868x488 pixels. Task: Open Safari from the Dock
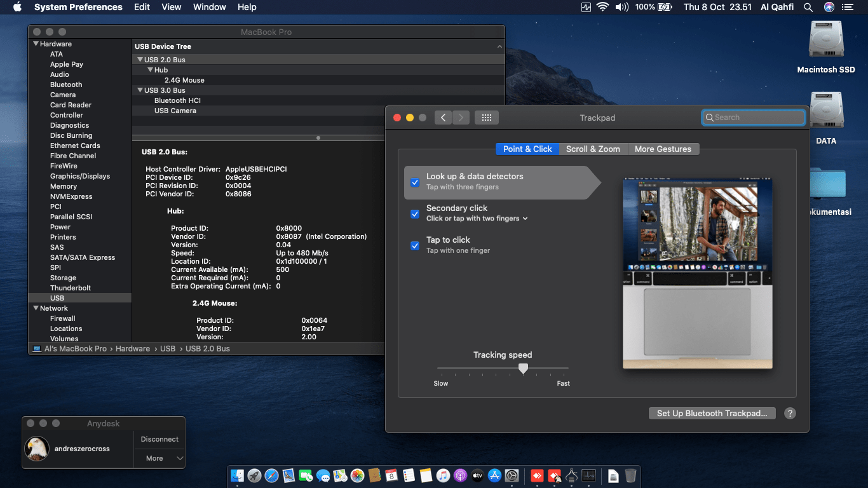[271, 475]
